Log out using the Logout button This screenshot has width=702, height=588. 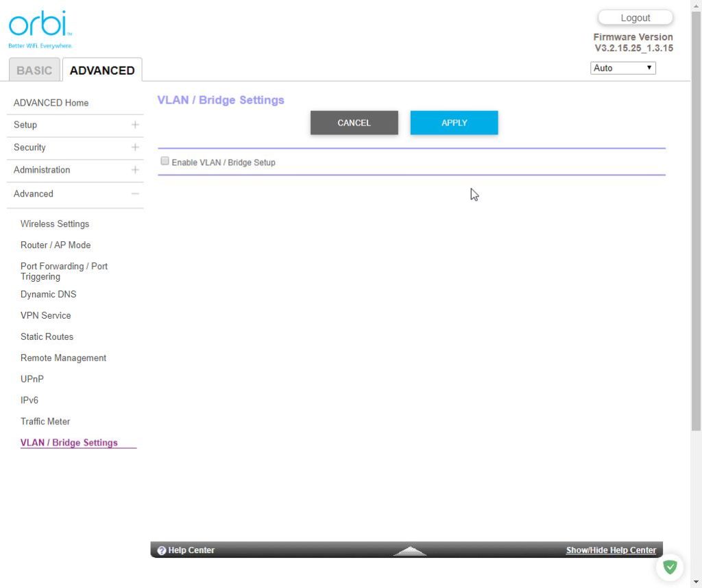(x=635, y=18)
